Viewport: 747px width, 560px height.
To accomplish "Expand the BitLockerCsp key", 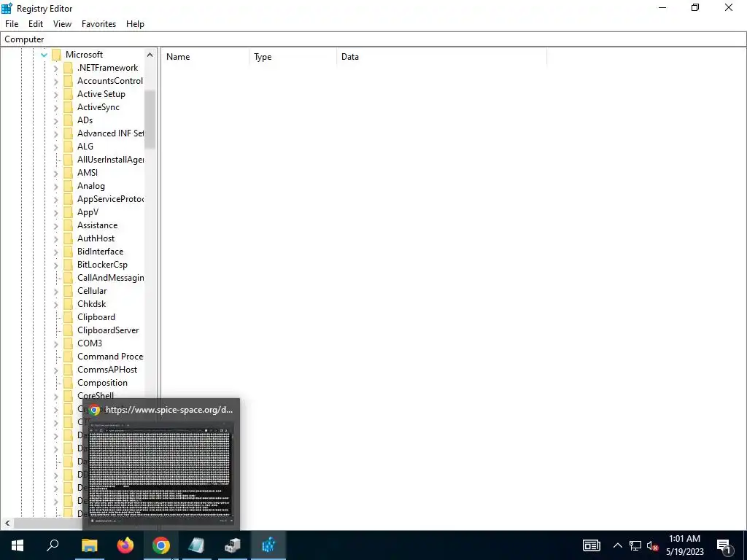I will coord(55,265).
